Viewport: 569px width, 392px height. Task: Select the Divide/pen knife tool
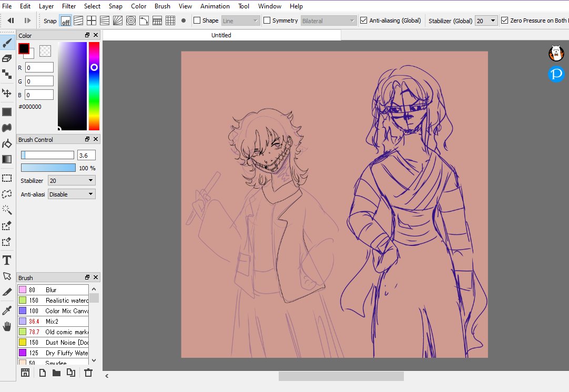[7, 292]
